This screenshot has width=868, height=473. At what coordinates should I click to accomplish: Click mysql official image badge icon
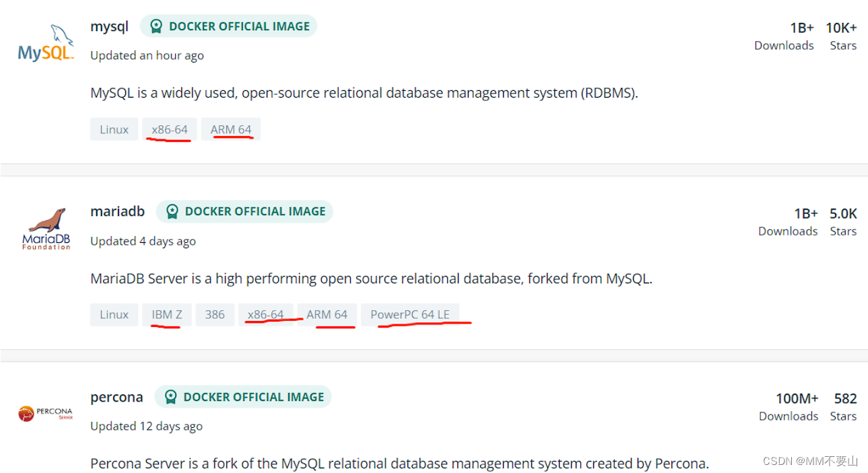pyautogui.click(x=156, y=26)
